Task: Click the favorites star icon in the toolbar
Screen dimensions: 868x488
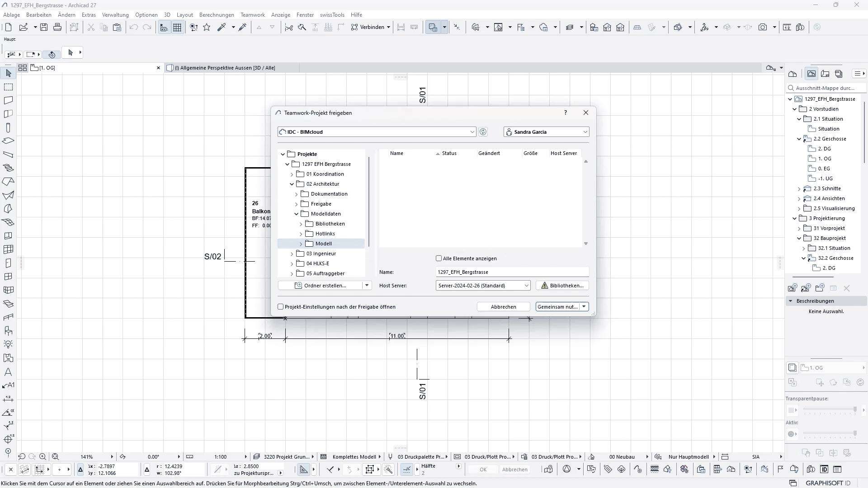Action: click(x=207, y=27)
